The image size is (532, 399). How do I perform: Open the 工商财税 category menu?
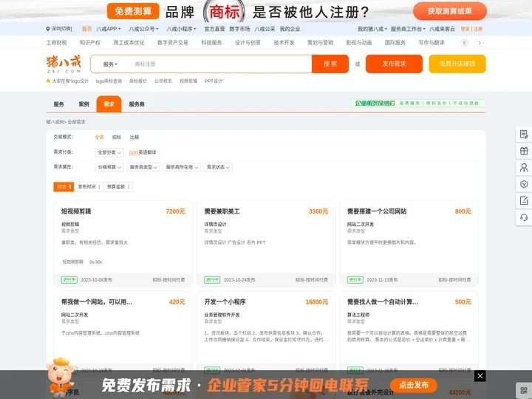pos(56,43)
